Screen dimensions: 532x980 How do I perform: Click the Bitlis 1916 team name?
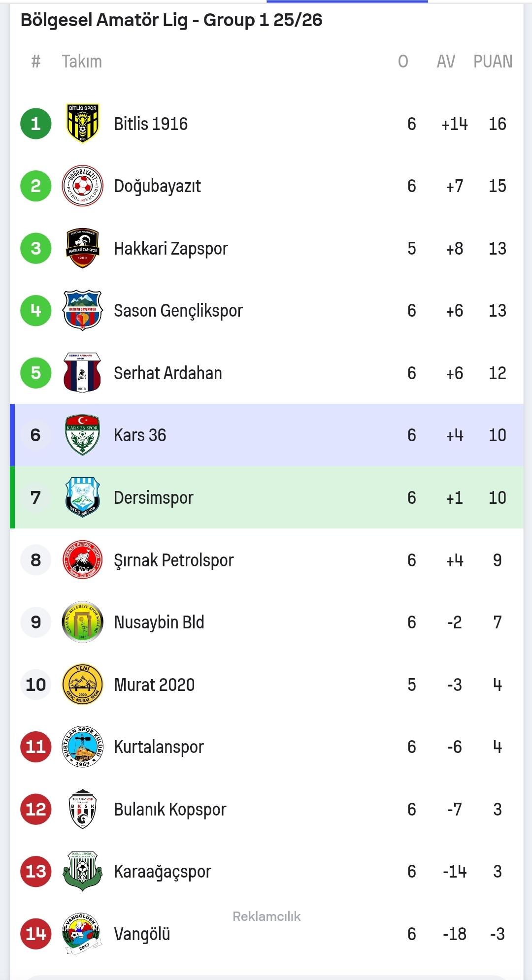[151, 124]
